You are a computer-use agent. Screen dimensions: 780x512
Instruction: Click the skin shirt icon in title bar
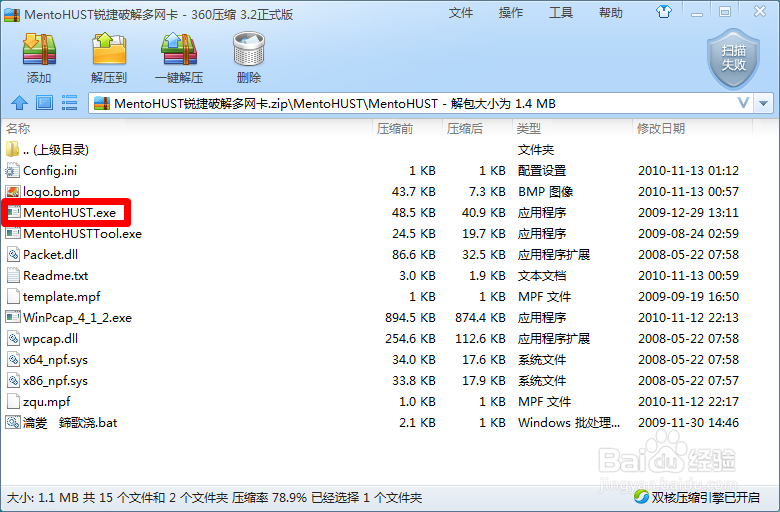click(x=664, y=11)
